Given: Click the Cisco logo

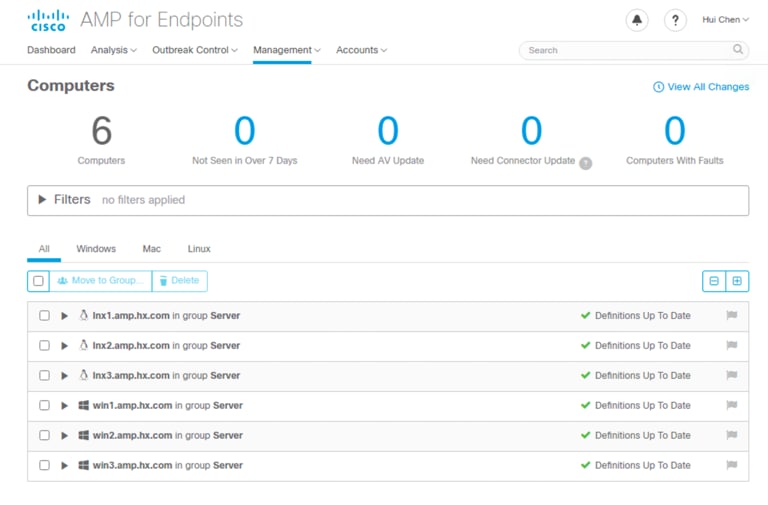Looking at the screenshot, I should (x=48, y=21).
